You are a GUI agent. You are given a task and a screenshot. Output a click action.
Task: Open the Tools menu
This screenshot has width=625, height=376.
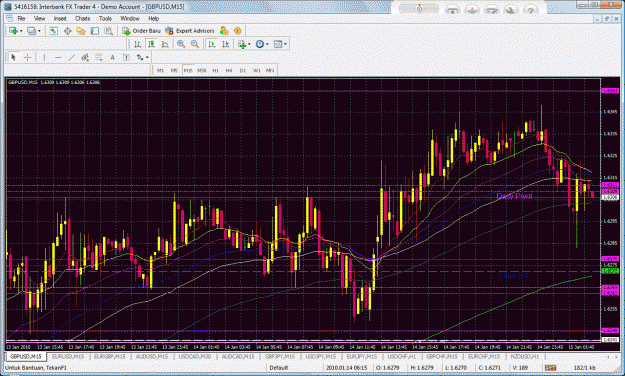point(105,18)
